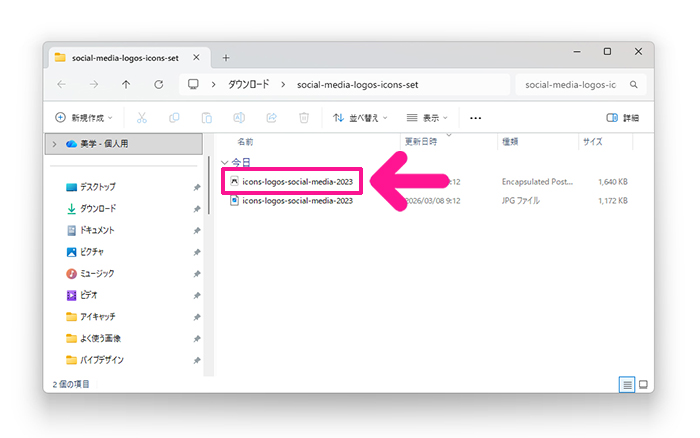Click the 1,172 KB size cell

coord(613,201)
